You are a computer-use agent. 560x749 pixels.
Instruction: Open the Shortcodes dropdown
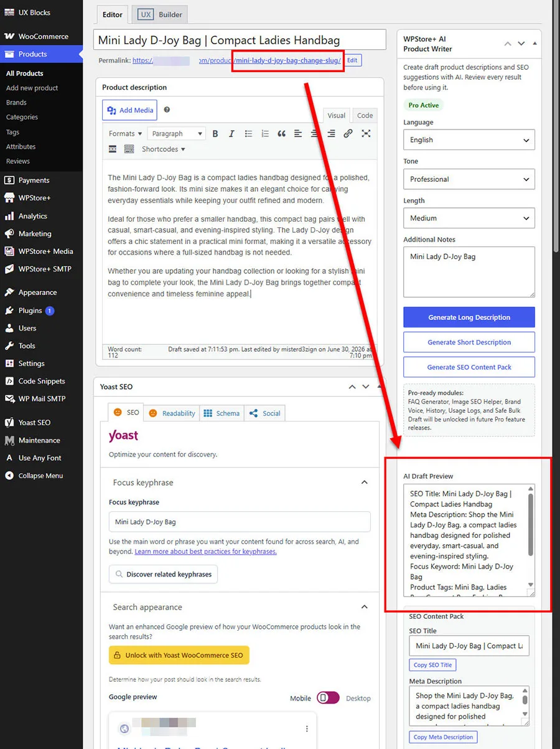coord(163,149)
